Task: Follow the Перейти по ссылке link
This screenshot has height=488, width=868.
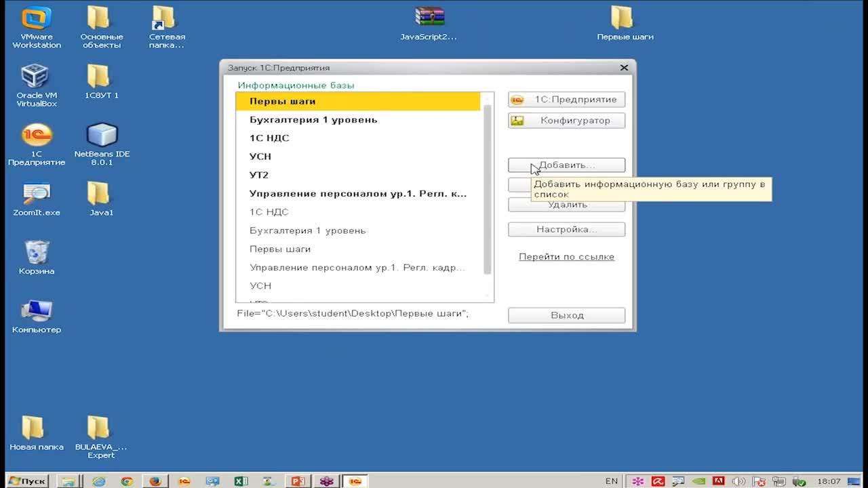Action: pyautogui.click(x=566, y=257)
